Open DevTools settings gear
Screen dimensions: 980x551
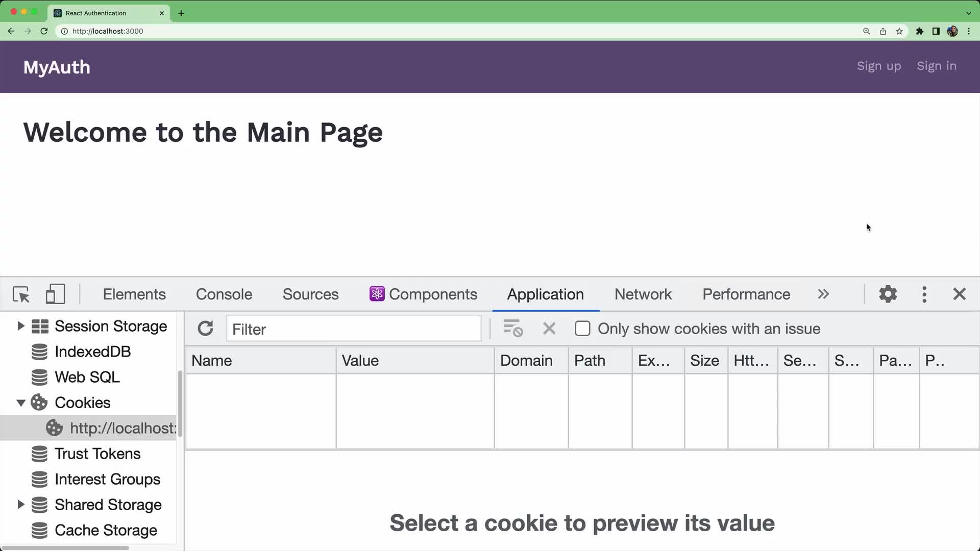pyautogui.click(x=888, y=294)
